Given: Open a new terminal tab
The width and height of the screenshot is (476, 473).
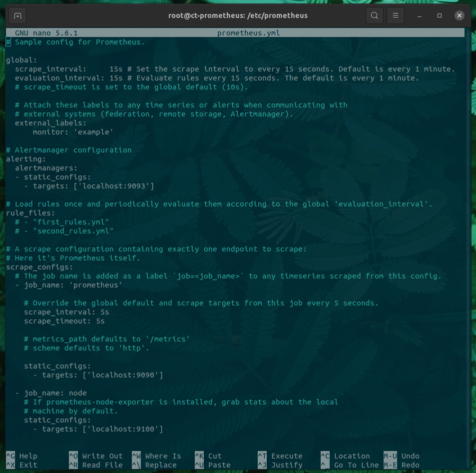Looking at the screenshot, I should point(17,15).
